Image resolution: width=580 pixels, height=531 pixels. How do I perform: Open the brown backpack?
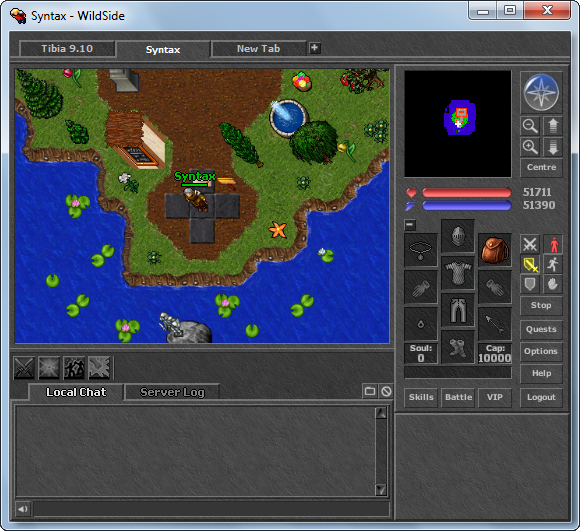click(495, 250)
